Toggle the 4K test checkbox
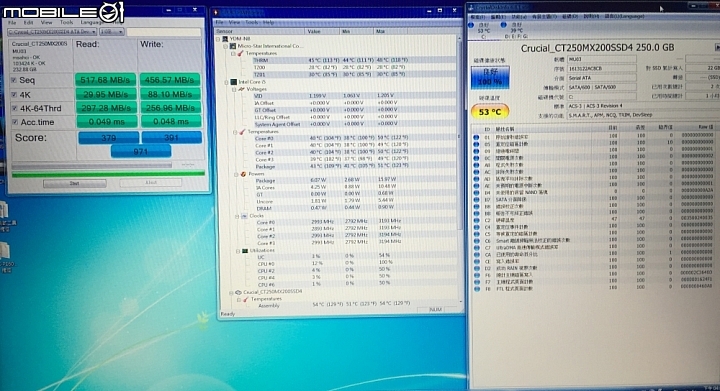This screenshot has width=720, height=391. tap(14, 95)
